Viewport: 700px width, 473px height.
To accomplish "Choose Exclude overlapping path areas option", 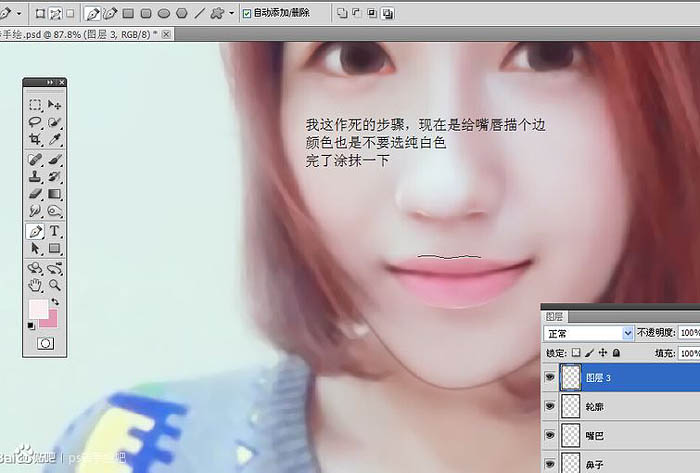I will 388,14.
